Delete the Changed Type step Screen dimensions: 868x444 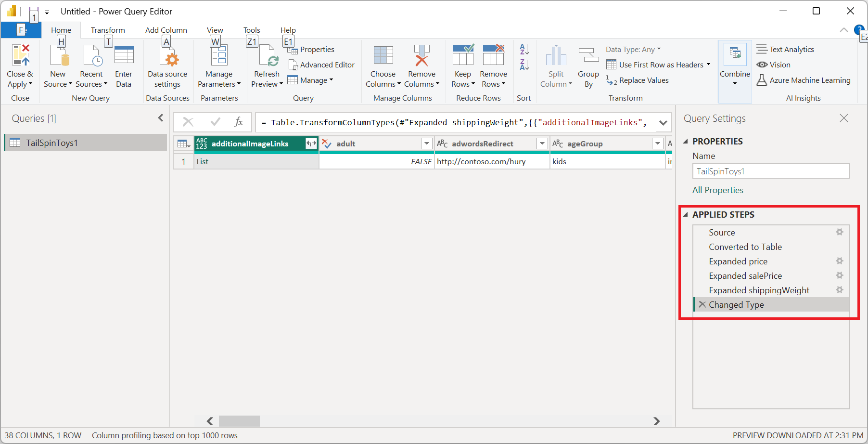coord(702,304)
